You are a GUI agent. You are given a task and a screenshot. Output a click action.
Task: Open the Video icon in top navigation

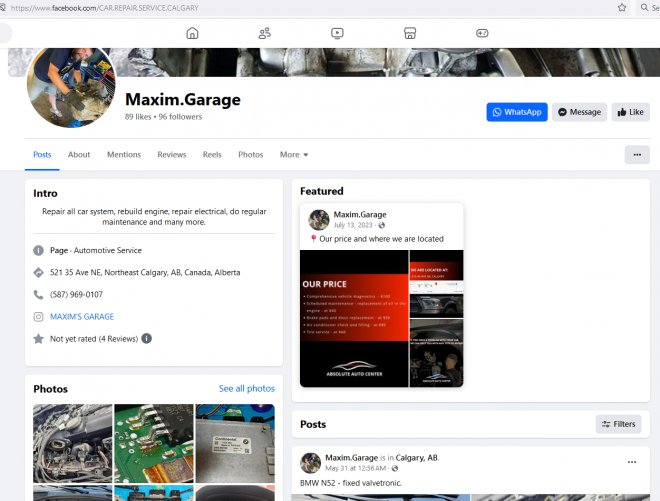point(337,33)
